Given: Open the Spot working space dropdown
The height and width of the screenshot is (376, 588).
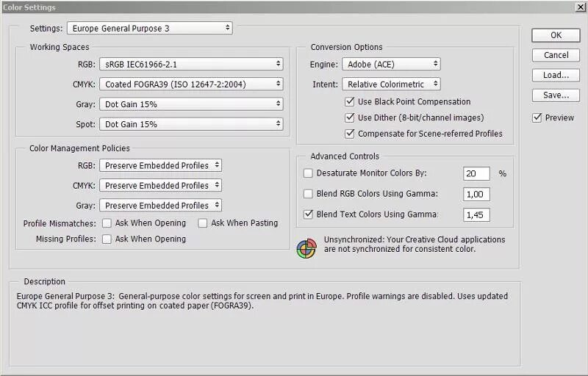Looking at the screenshot, I should click(191, 124).
